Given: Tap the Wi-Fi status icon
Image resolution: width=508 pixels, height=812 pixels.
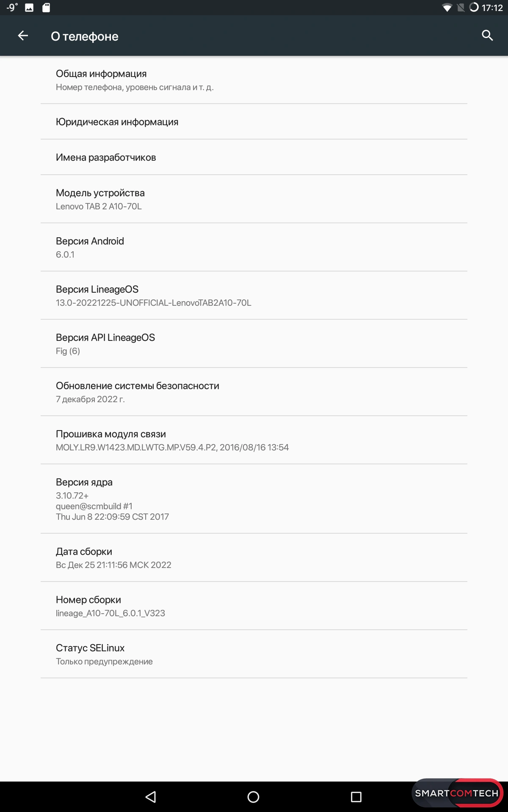Looking at the screenshot, I should coord(447,8).
